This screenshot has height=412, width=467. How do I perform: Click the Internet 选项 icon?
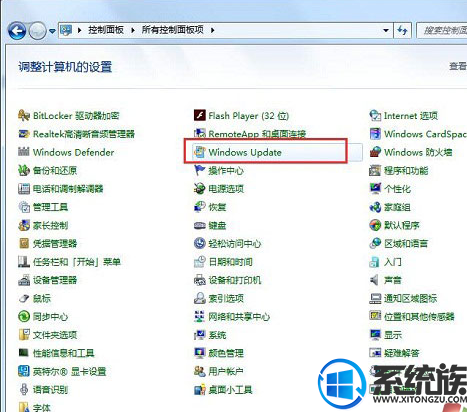click(375, 116)
